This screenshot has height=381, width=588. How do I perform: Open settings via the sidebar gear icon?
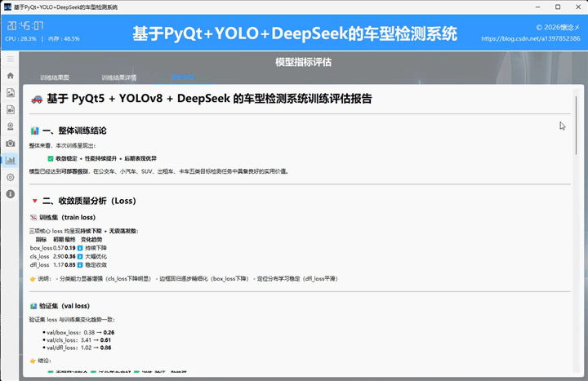coord(11,177)
